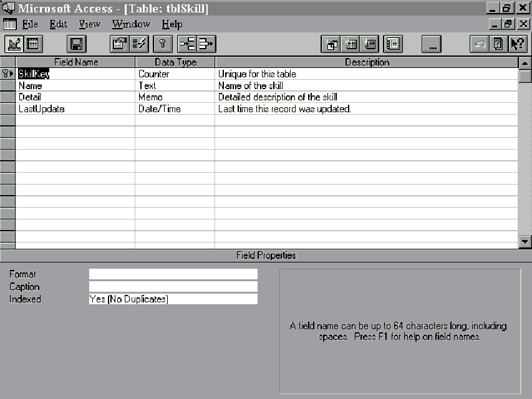Open the Indexes window icon
The height and width of the screenshot is (399, 532).
coord(139,44)
